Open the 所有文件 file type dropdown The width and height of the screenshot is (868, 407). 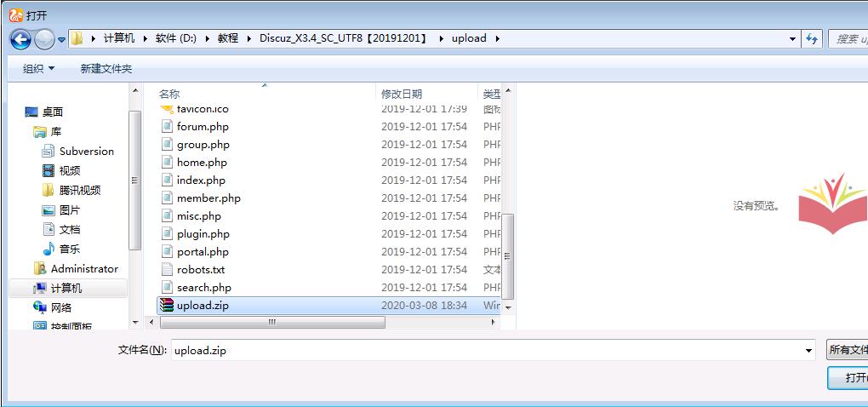click(848, 350)
